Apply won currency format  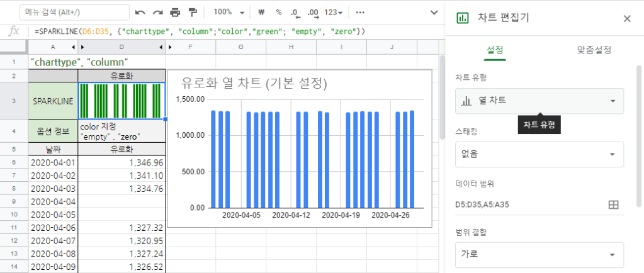click(261, 13)
